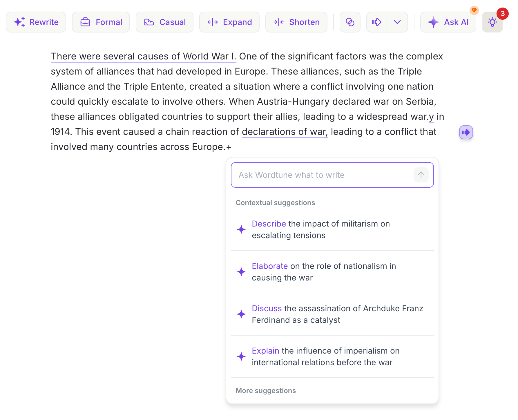This screenshot has height=420, width=518.
Task: Choose Explain the influence of imperialism suggestion
Action: [332, 356]
